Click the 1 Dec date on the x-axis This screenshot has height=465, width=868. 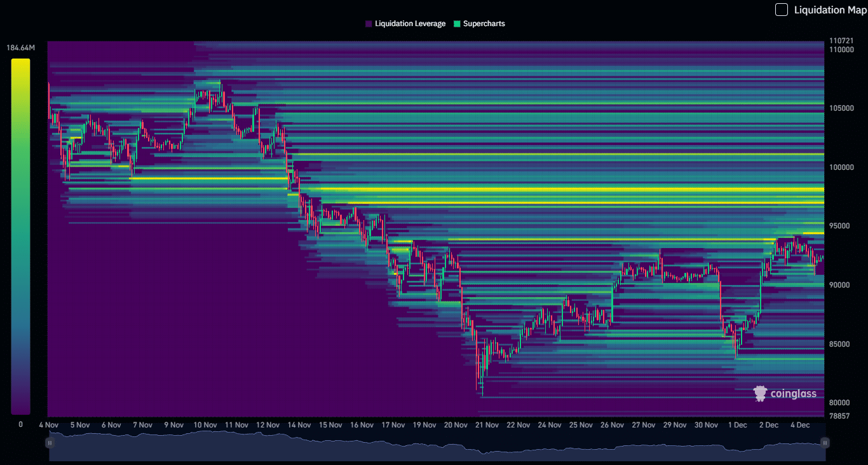tap(737, 425)
